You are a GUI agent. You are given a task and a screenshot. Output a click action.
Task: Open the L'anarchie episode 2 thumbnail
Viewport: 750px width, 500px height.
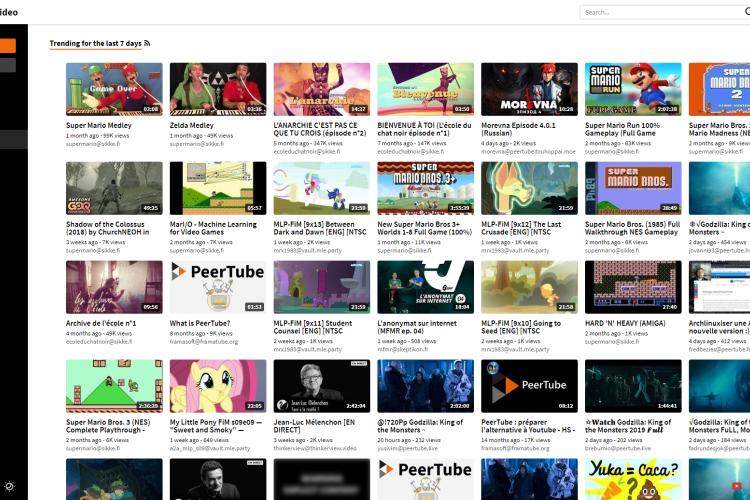click(322, 89)
